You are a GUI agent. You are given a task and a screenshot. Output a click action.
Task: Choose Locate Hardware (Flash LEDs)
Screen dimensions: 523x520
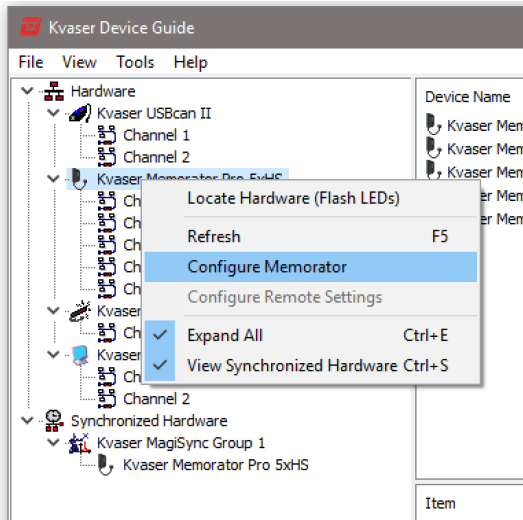[311, 198]
